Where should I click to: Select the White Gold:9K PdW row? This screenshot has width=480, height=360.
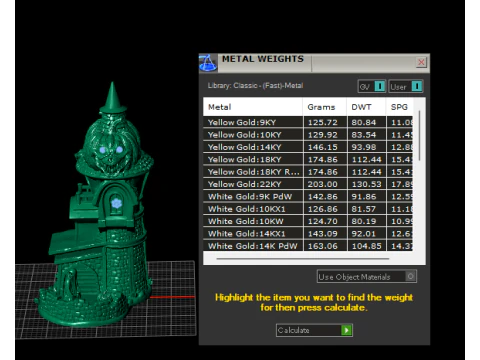coord(308,196)
